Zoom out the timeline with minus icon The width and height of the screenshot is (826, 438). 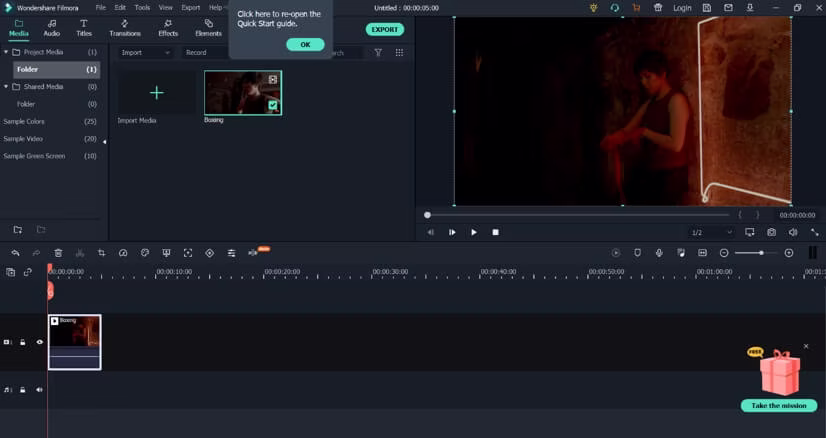pos(724,253)
